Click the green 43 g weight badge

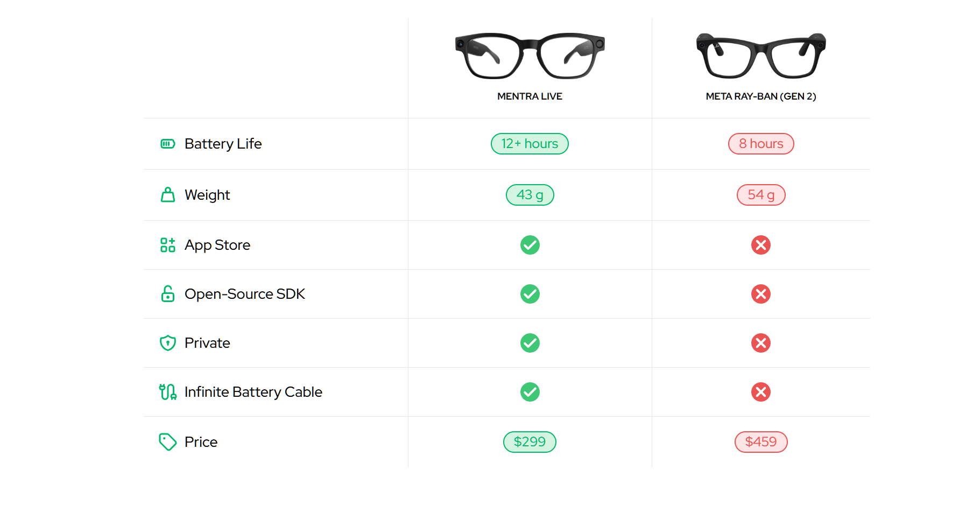click(530, 195)
